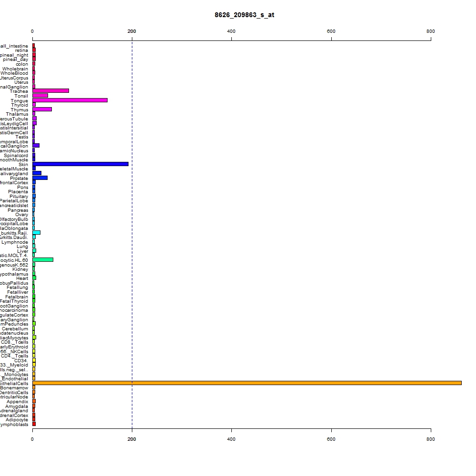Select the Tonsil bar
Screen dimensions: 476x476
point(40,96)
